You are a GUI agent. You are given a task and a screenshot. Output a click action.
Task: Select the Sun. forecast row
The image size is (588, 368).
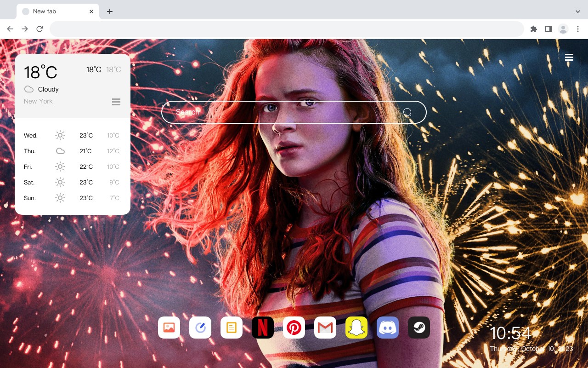72,198
